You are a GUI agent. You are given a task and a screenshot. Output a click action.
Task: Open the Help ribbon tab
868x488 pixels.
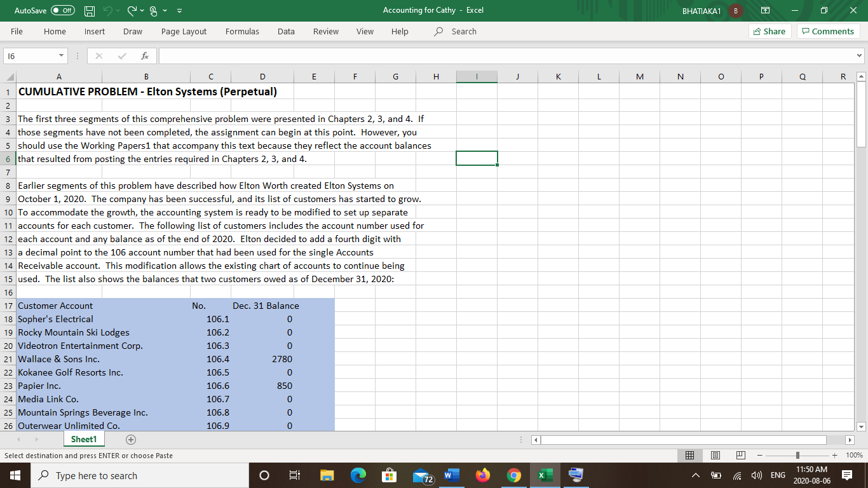(x=400, y=31)
